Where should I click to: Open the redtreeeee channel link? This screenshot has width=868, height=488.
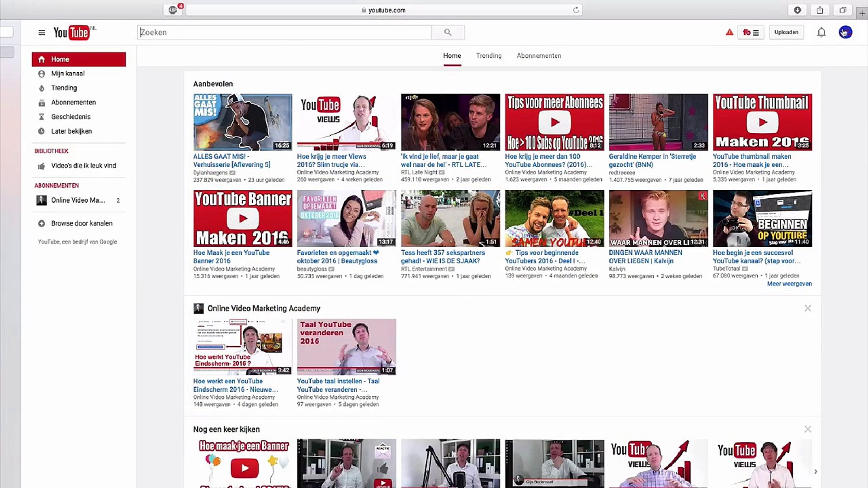622,173
